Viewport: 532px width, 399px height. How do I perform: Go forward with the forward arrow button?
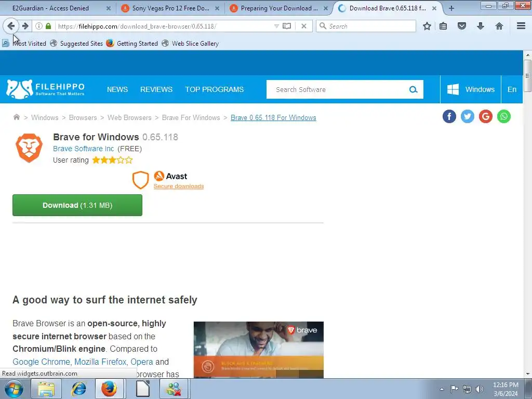[25, 26]
